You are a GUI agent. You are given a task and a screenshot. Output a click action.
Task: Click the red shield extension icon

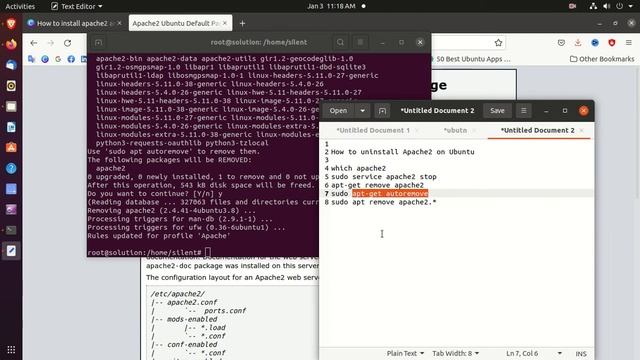coord(611,42)
